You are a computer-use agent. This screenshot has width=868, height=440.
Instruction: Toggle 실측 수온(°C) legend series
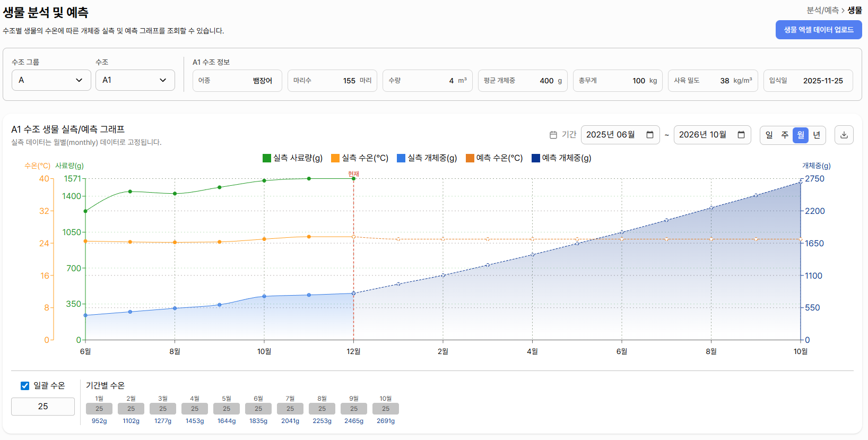pyautogui.click(x=335, y=158)
